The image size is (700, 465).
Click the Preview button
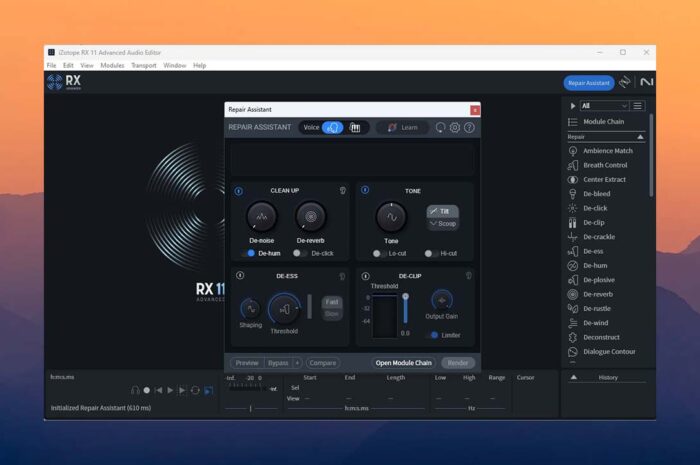coord(247,363)
